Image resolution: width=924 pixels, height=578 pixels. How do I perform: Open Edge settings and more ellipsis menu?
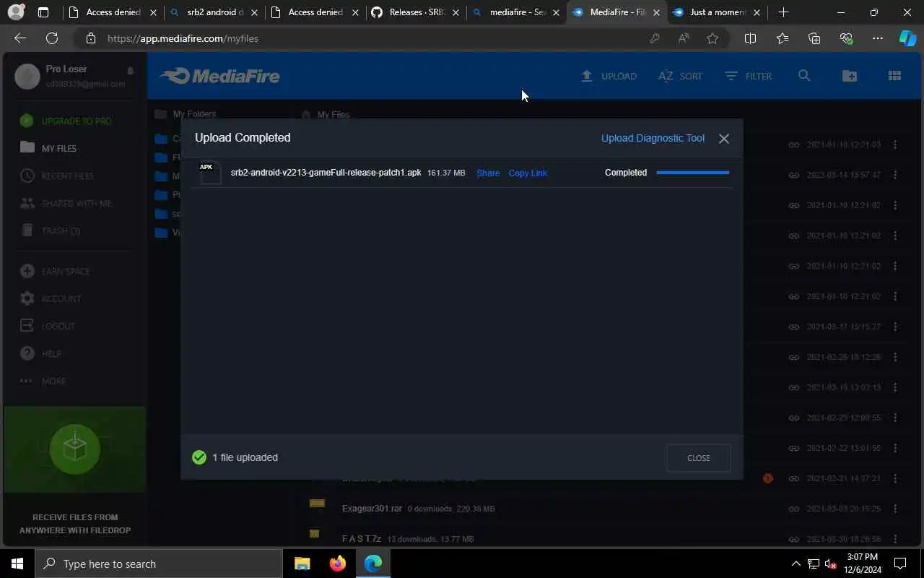(877, 38)
